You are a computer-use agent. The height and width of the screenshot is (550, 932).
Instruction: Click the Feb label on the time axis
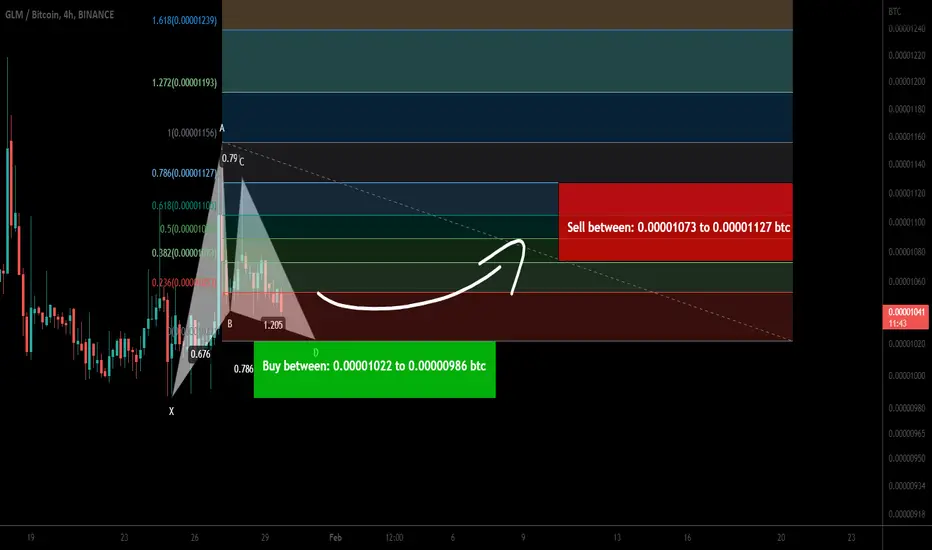click(335, 537)
